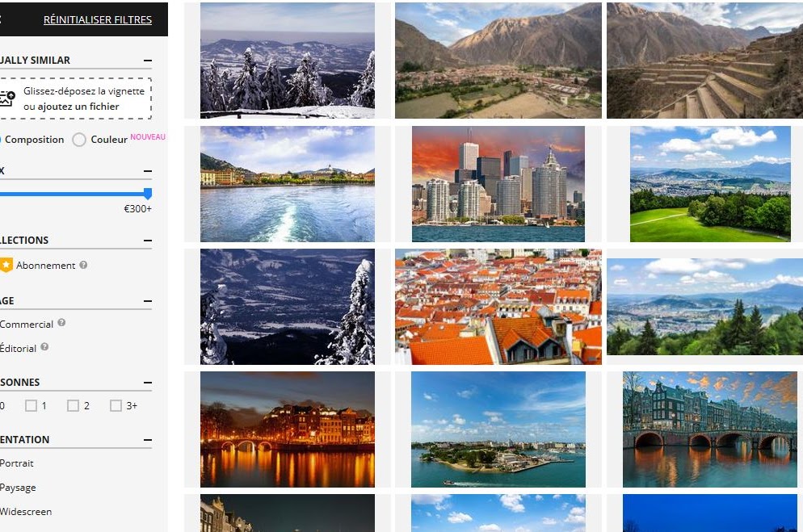Screen dimensions: 803x532
Task: Click the image upload icon in drop zone
Action: (x=6, y=98)
